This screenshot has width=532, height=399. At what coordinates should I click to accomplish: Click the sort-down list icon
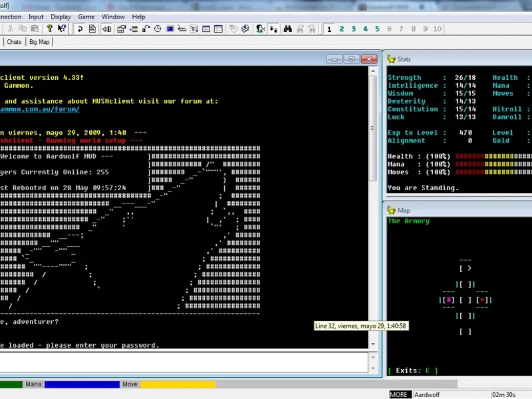(x=194, y=29)
